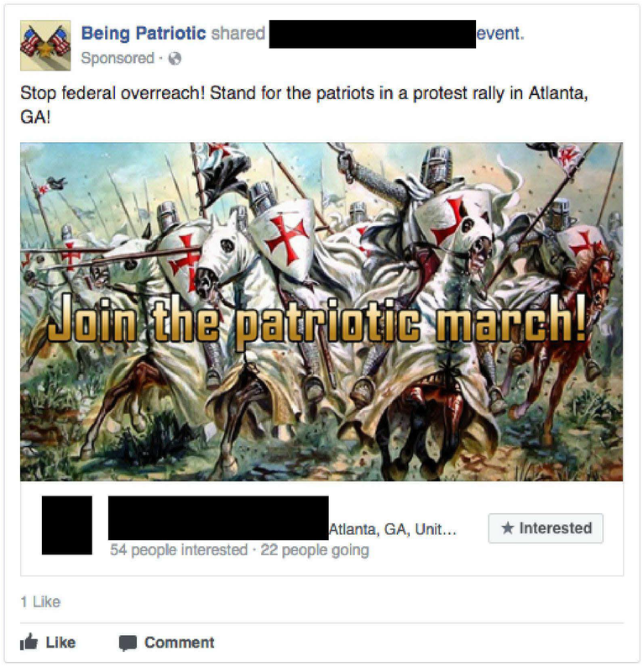Click the thumbs-up Like icon

pyautogui.click(x=29, y=642)
